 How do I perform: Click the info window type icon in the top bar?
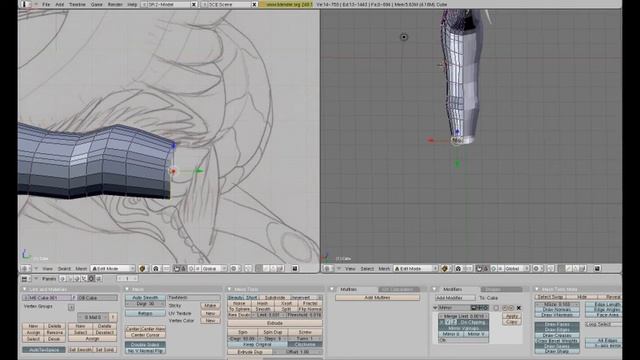25,4
